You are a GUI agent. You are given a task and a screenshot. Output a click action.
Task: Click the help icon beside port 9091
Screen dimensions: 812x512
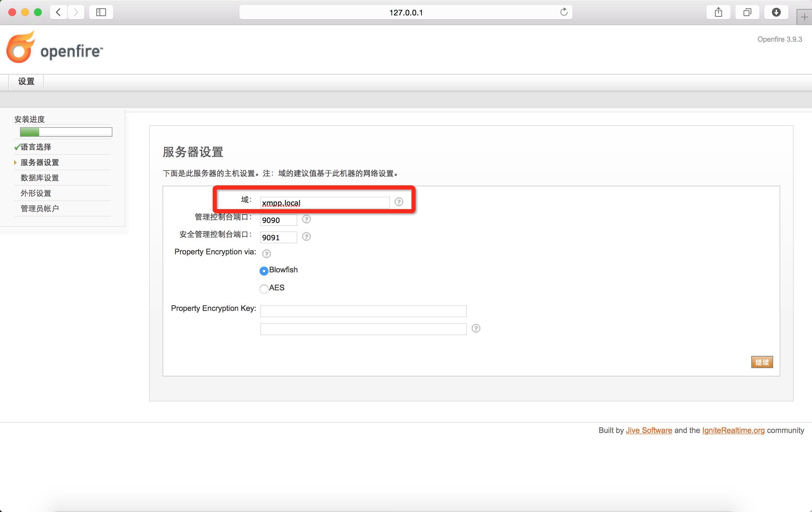click(x=306, y=236)
